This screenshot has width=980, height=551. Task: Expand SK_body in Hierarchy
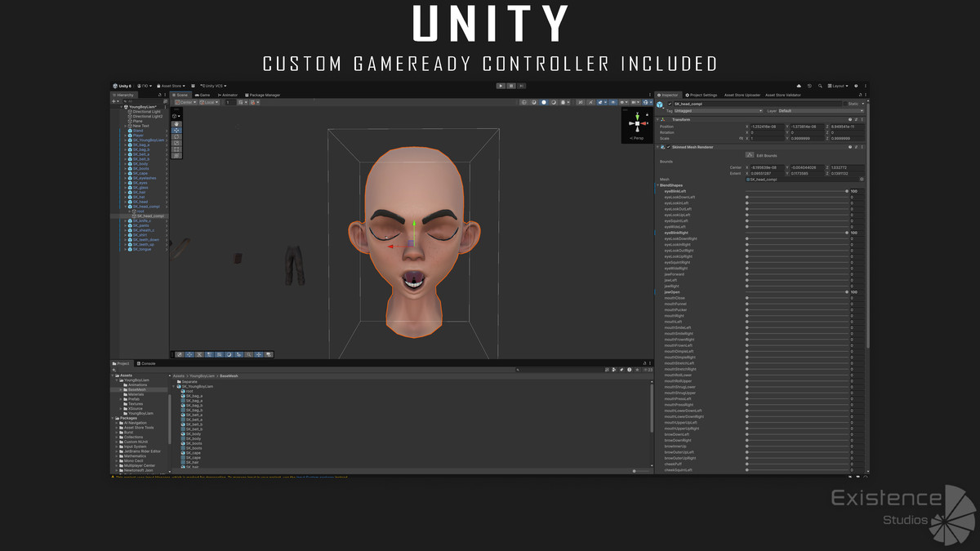pyautogui.click(x=125, y=163)
